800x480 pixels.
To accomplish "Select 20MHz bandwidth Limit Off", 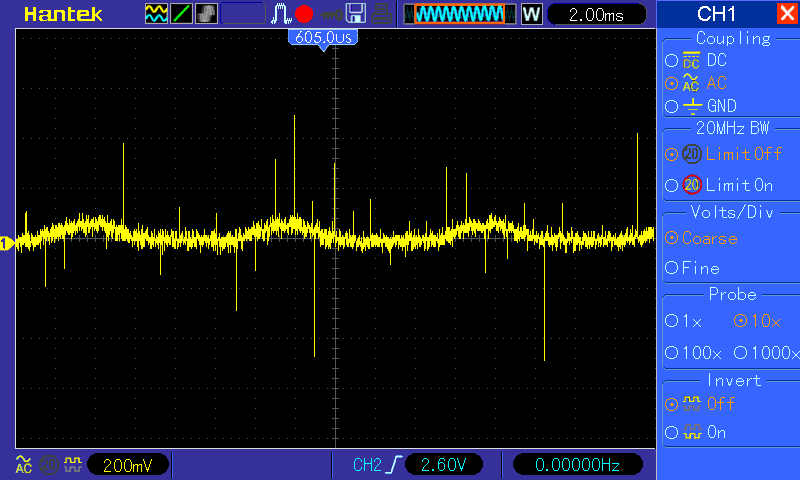I will 723,154.
